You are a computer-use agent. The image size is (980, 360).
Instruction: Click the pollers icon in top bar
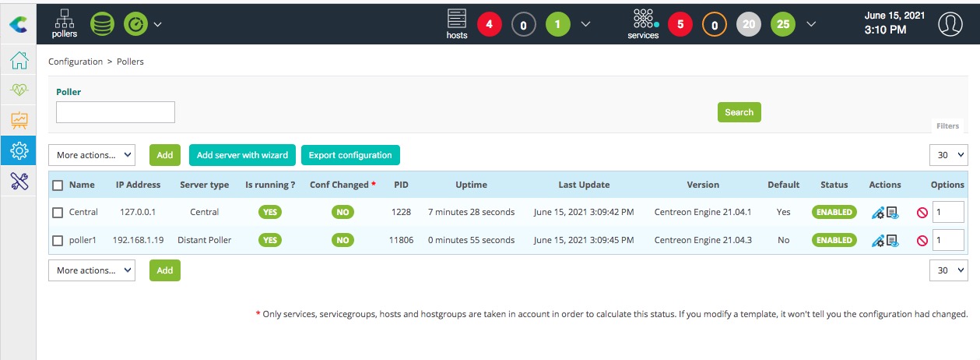coord(65,23)
